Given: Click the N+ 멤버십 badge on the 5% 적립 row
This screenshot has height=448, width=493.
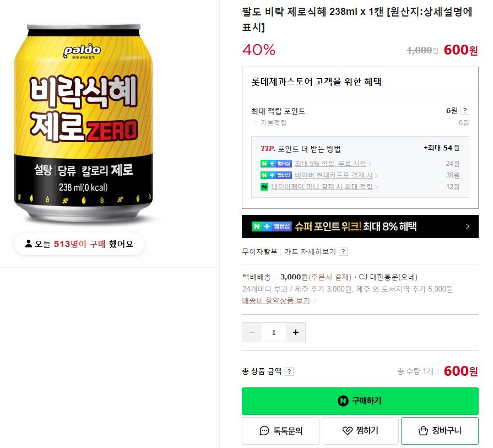Looking at the screenshot, I should point(276,164).
